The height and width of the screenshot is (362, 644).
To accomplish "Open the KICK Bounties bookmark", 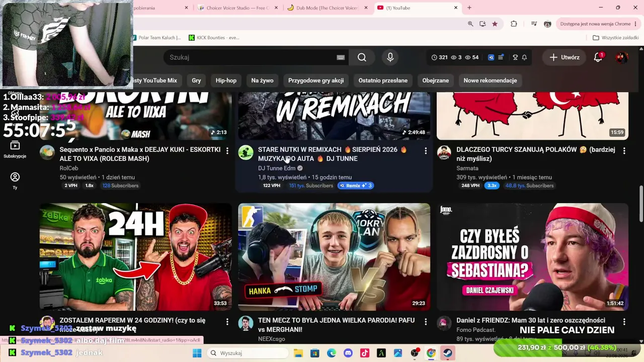I will click(x=214, y=38).
